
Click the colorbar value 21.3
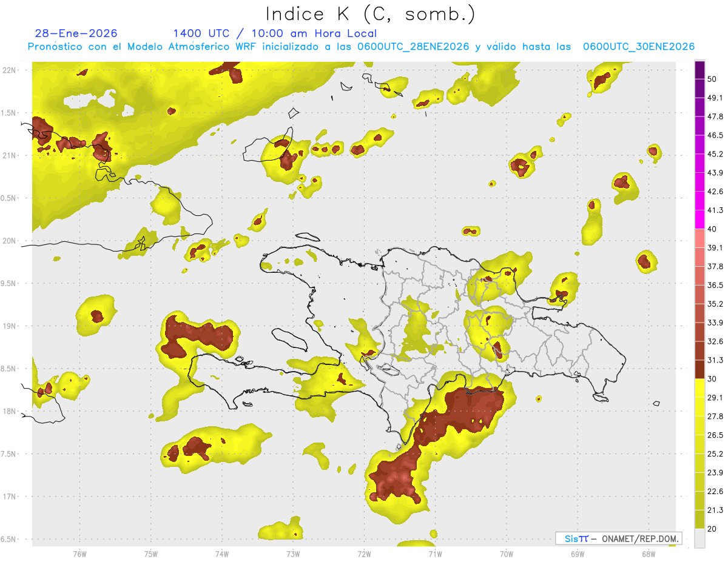pos(715,510)
